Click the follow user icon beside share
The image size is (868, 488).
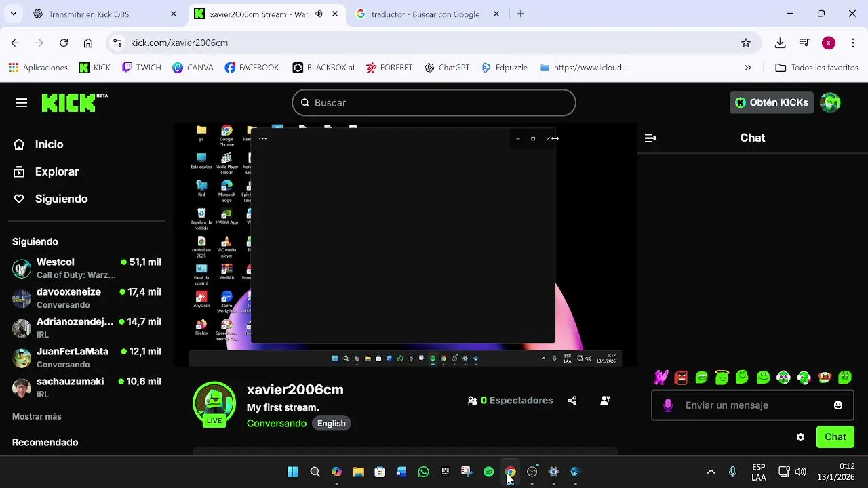(605, 401)
